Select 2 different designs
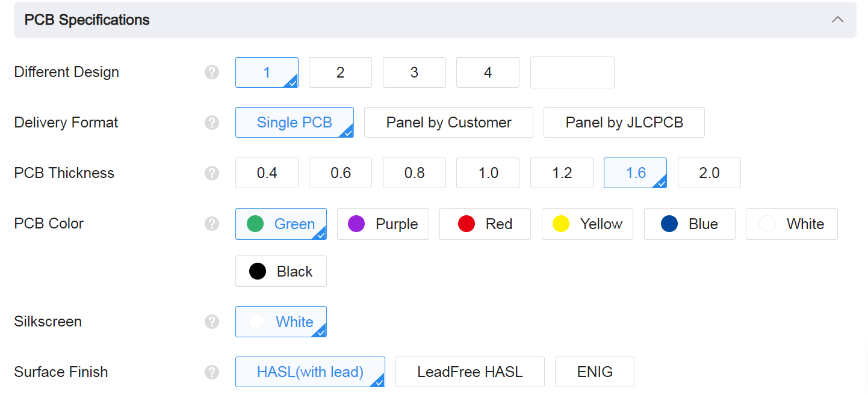Image resolution: width=868 pixels, height=395 pixels. tap(340, 72)
